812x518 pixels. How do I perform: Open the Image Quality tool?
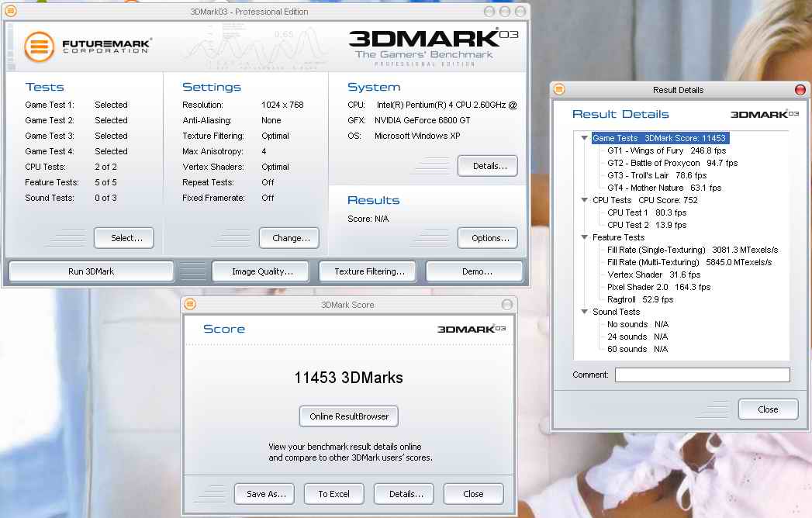tap(261, 271)
